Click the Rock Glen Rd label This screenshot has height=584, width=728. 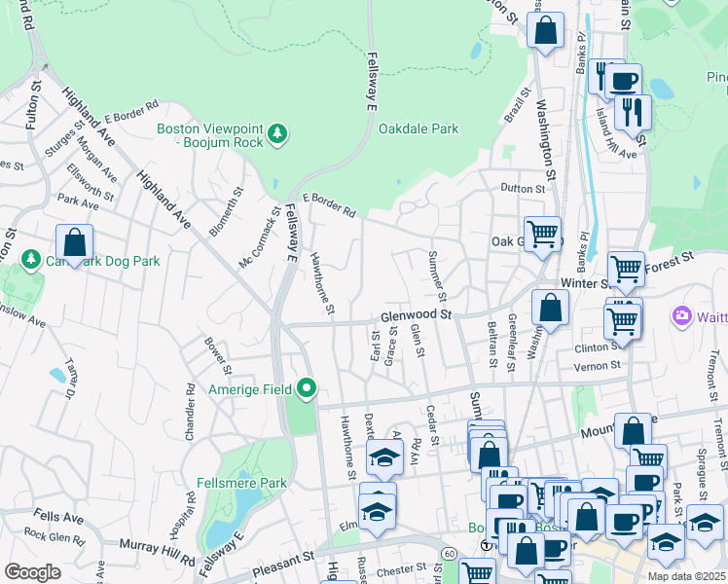(55, 536)
